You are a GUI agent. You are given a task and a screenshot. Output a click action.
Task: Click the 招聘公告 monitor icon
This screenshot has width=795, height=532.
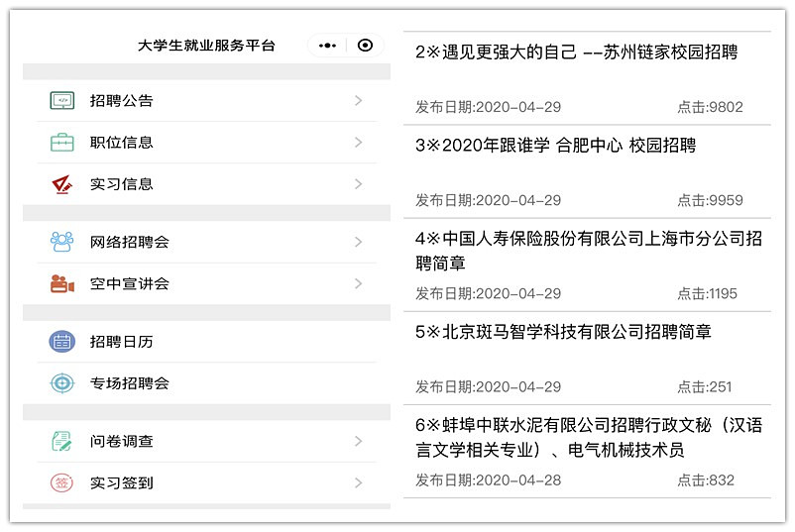point(62,101)
